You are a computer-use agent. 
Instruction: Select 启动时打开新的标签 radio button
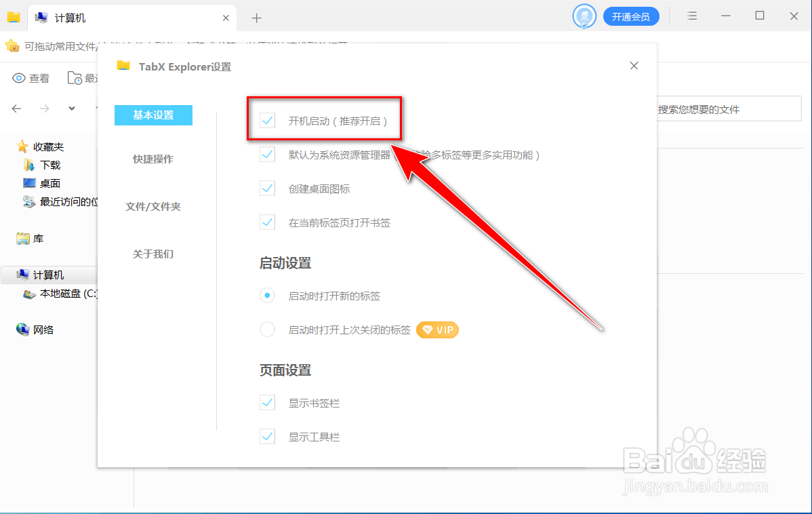267,296
